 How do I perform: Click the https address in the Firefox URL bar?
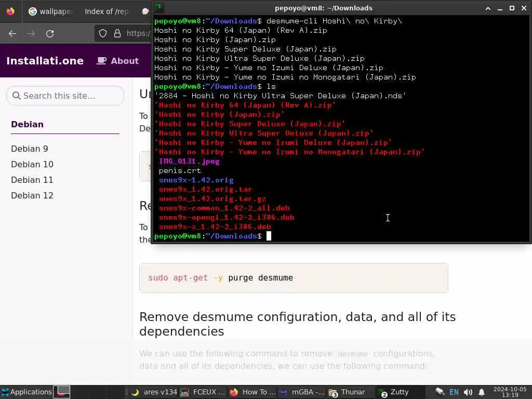(138, 33)
